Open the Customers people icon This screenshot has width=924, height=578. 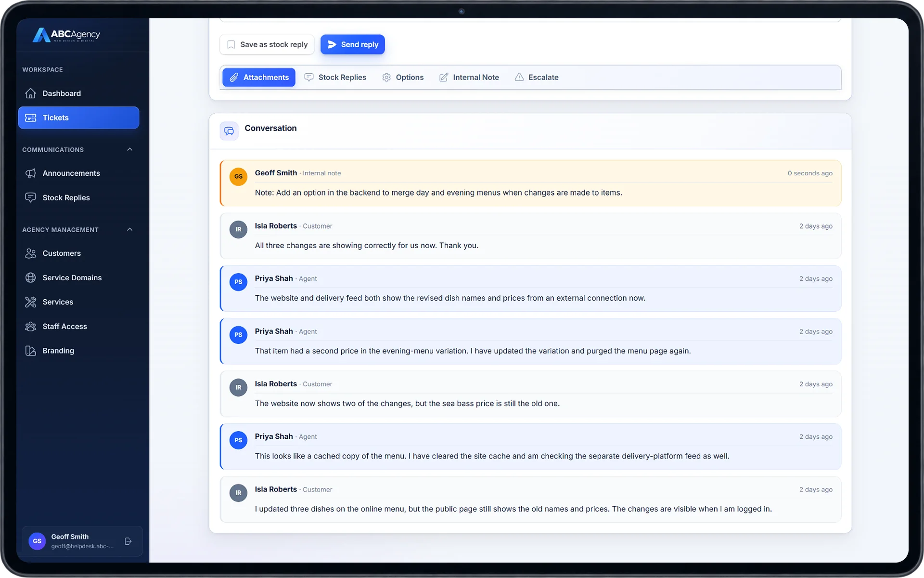click(x=30, y=253)
